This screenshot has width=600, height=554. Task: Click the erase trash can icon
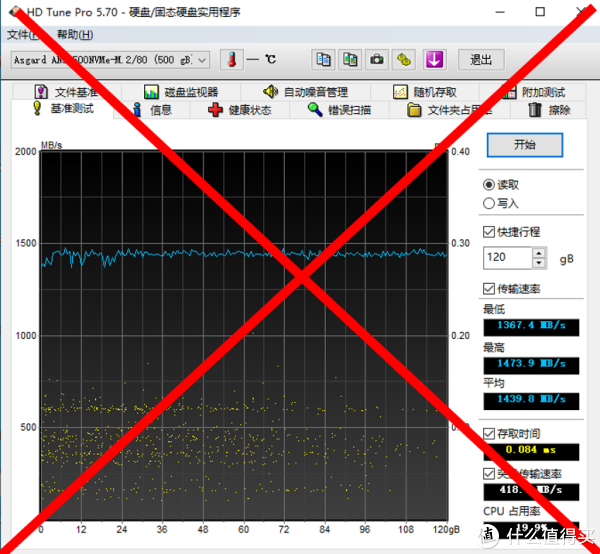pos(535,110)
